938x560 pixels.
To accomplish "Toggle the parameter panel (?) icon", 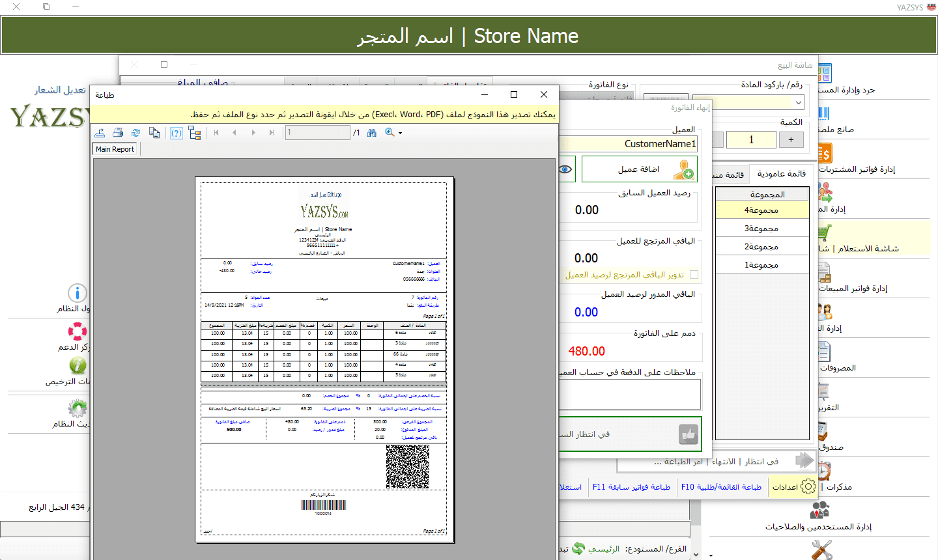I will 176,133.
